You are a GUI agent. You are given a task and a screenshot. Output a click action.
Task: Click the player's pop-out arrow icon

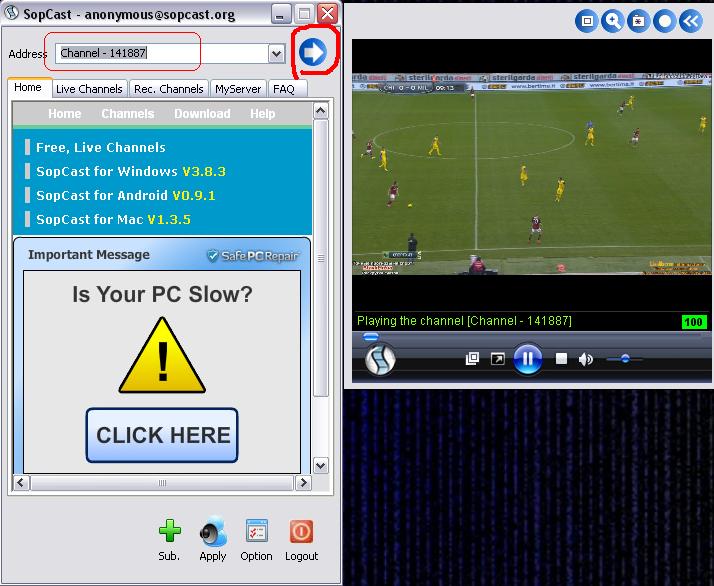tap(498, 359)
